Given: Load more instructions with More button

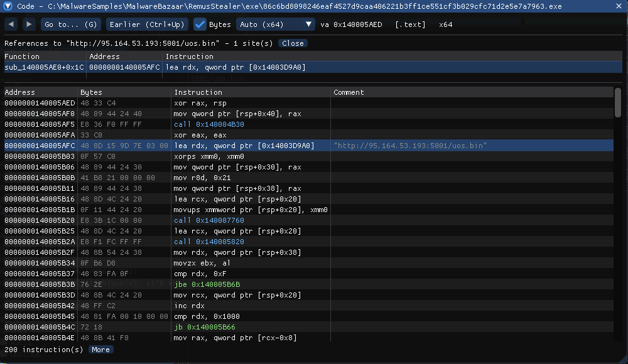Looking at the screenshot, I should click(100, 350).
